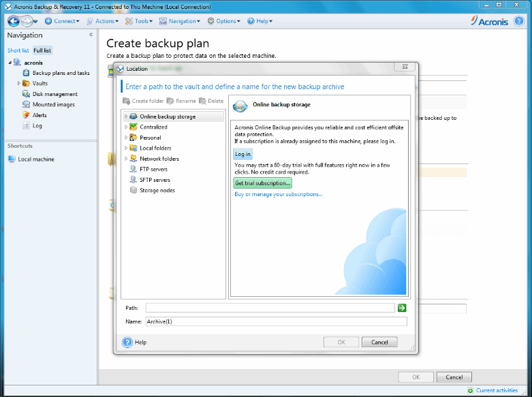Select Online backup storage globe icon
The image size is (532, 397).
134,116
